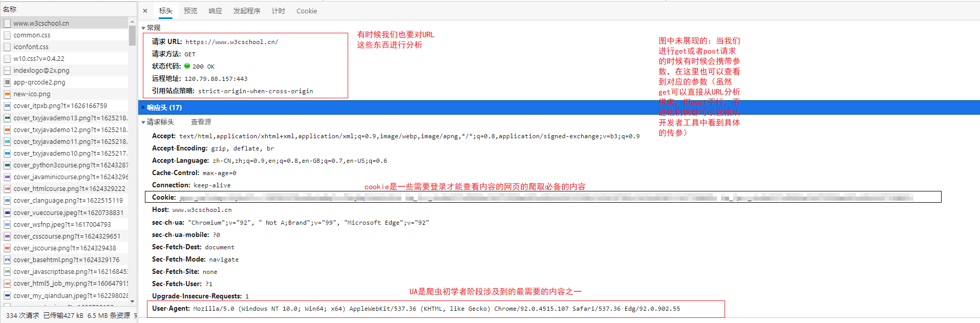This screenshot has width=980, height=323.
Task: Switch to the 计时 tab
Action: tap(278, 11)
